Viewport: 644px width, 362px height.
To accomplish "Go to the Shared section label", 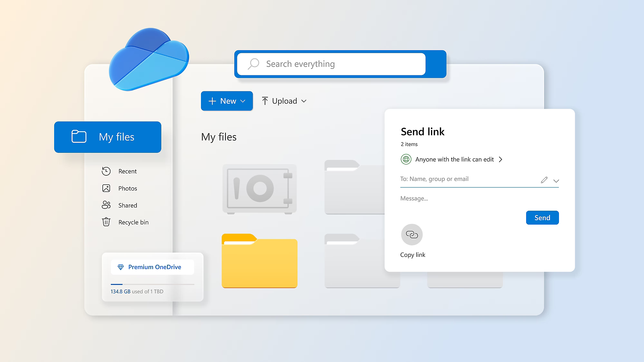I will click(128, 205).
